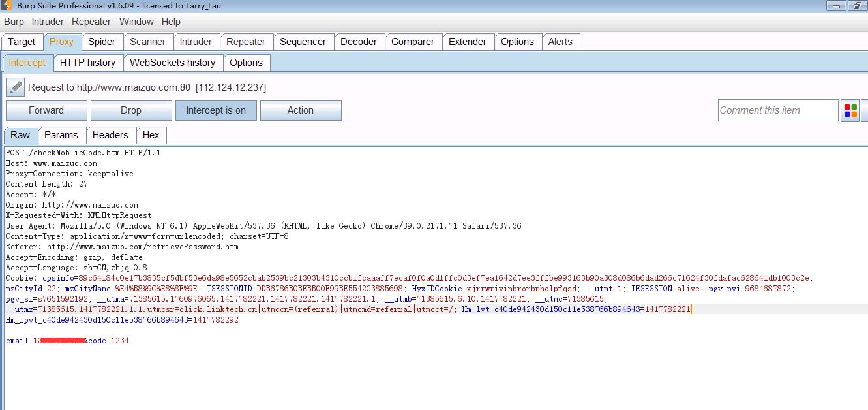Image resolution: width=868 pixels, height=410 pixels.
Task: Switch to the Sequencer tab
Action: tap(303, 42)
